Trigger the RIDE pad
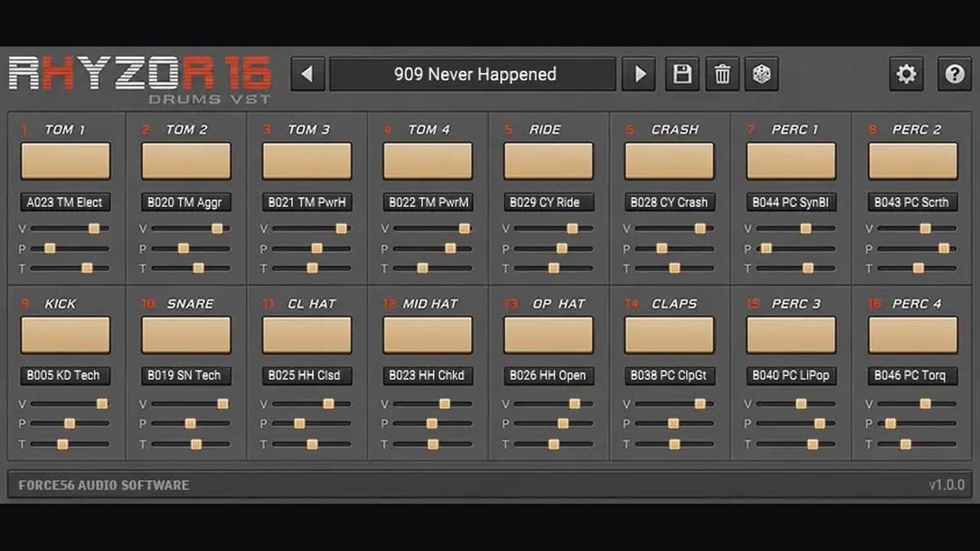 [x=549, y=161]
